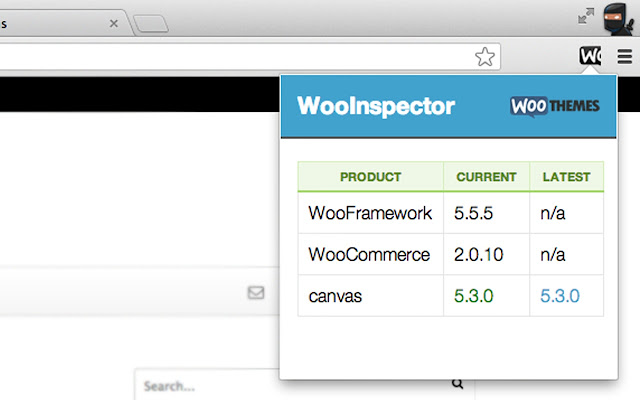Select the PRODUCT column header
Viewport: 640px width, 400px height.
tap(371, 177)
